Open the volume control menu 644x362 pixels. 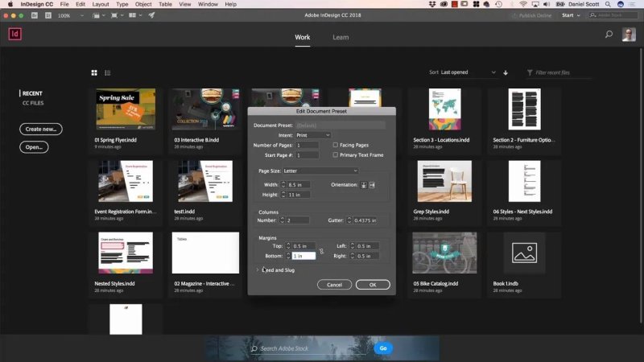click(x=547, y=4)
